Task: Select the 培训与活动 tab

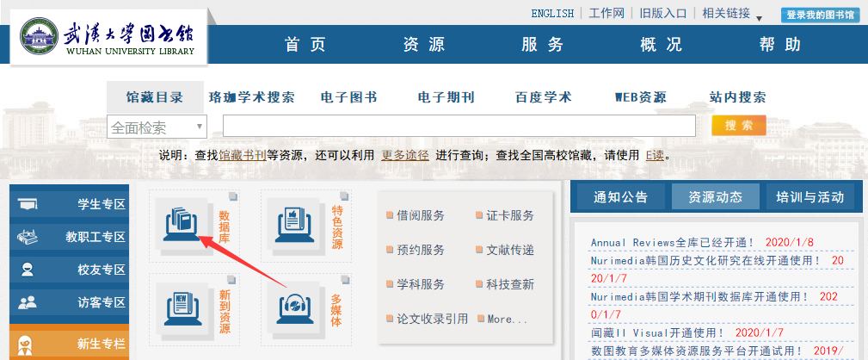Action: pyautogui.click(x=809, y=196)
